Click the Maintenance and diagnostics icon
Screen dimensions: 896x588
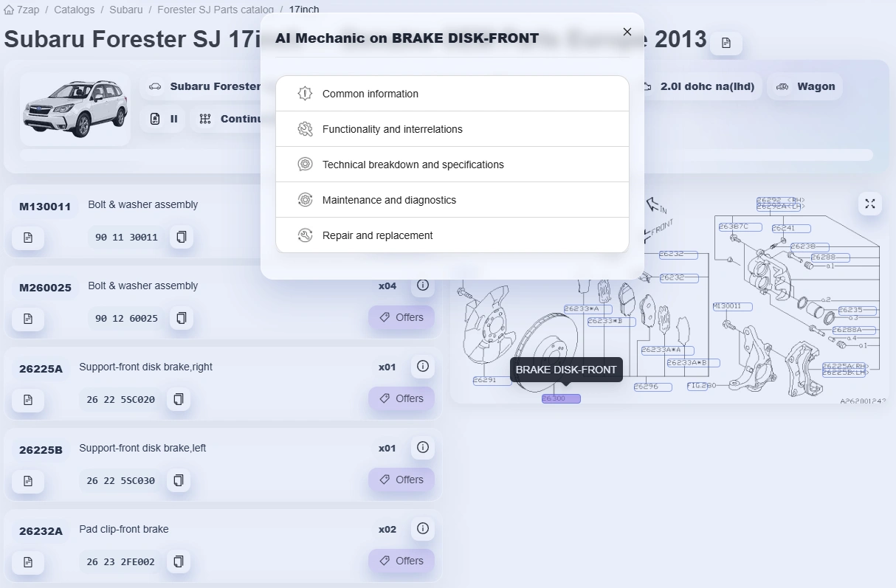[x=305, y=200]
